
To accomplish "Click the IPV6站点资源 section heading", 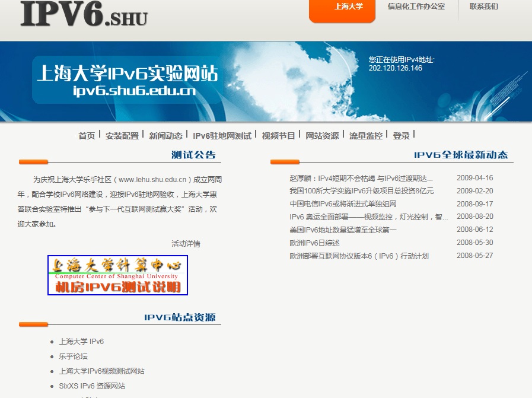I will (x=180, y=317).
